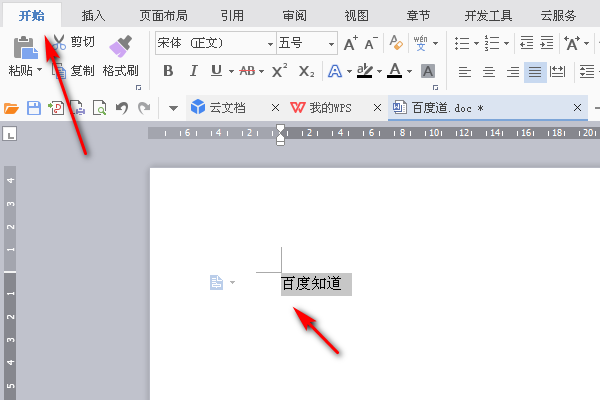
Task: Open the 章节 tab
Action: coord(418,16)
